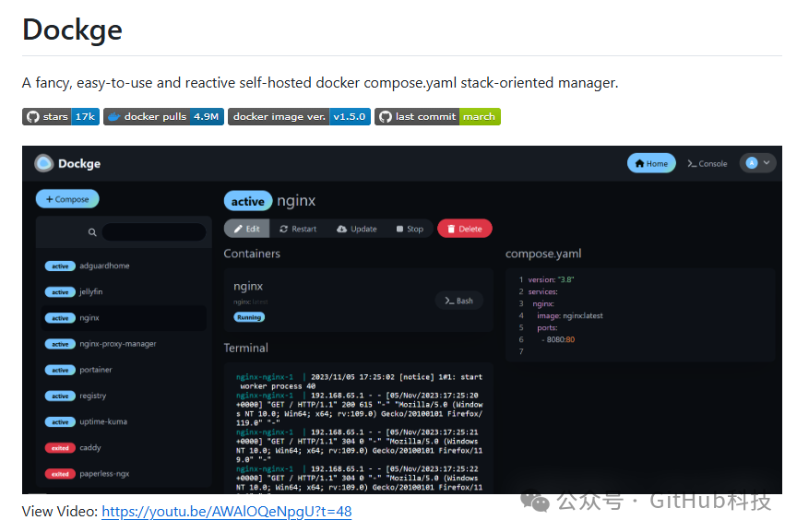Click the Running status badge of nginx container
The height and width of the screenshot is (532, 797).
(249, 317)
